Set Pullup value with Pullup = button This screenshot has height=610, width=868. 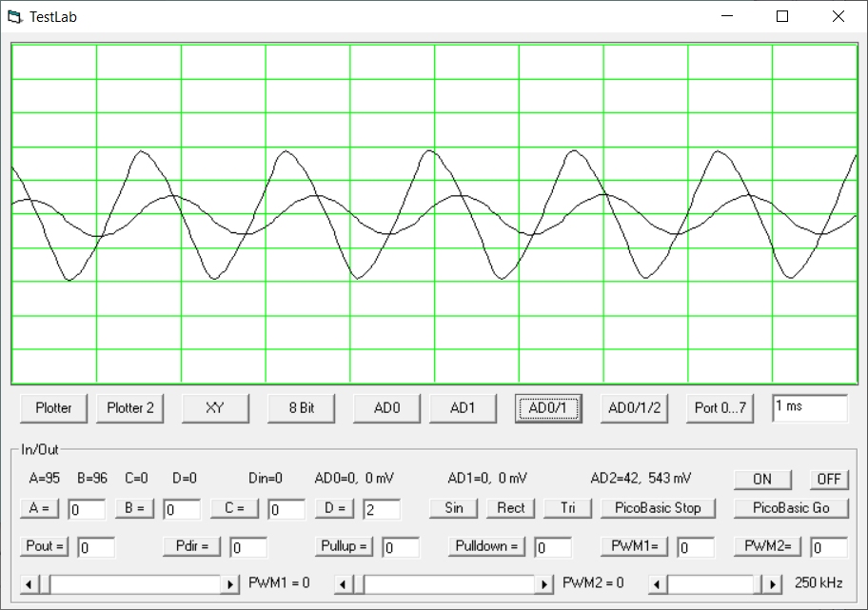[x=344, y=546]
